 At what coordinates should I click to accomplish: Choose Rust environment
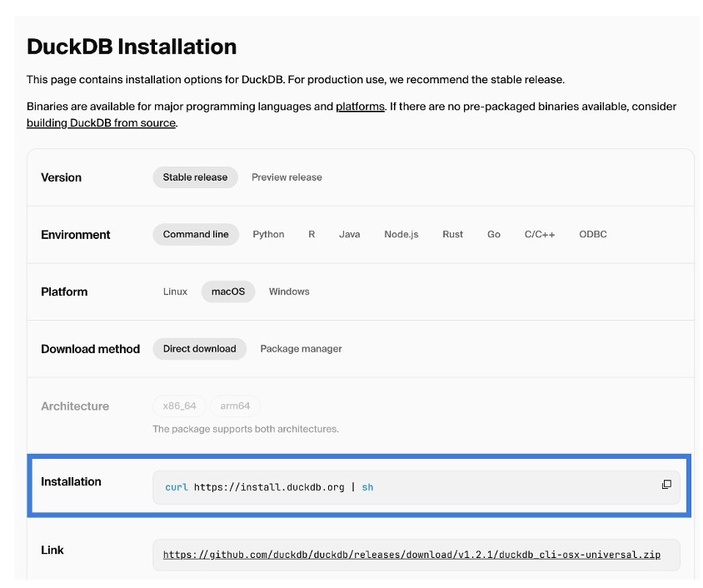(452, 234)
